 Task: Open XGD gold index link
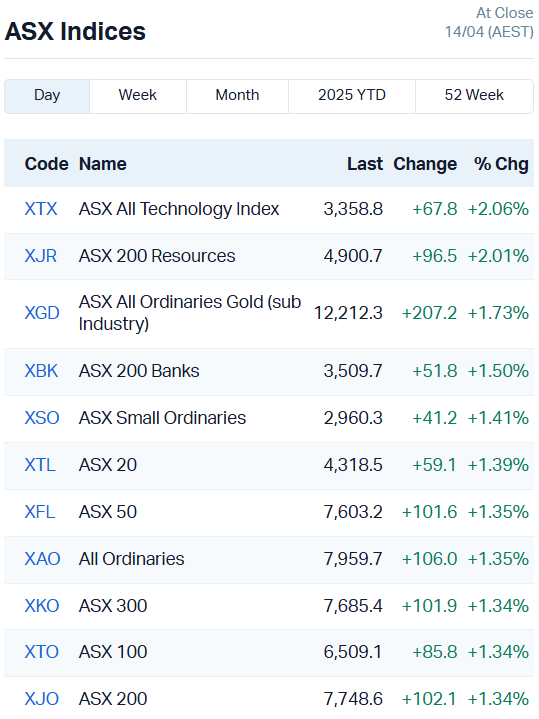pos(42,313)
